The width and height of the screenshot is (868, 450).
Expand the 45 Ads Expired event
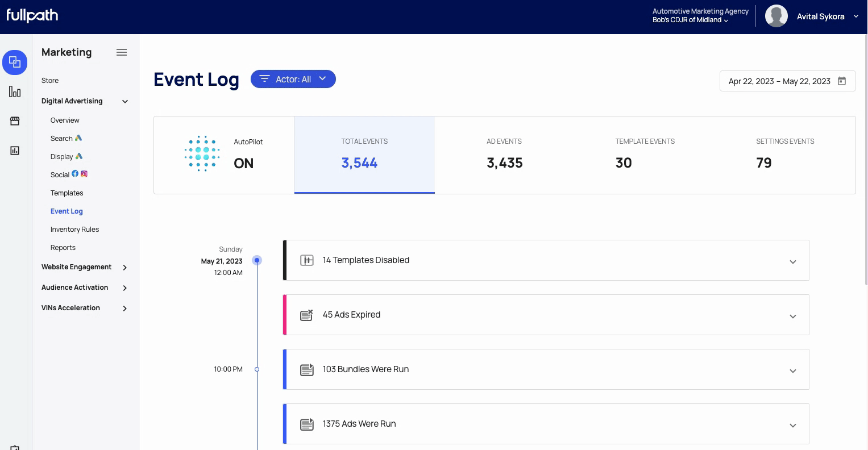(792, 316)
